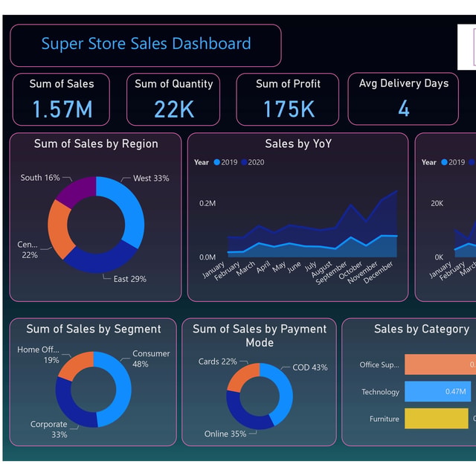Click the orange Office Supplies bar

[x=440, y=364]
